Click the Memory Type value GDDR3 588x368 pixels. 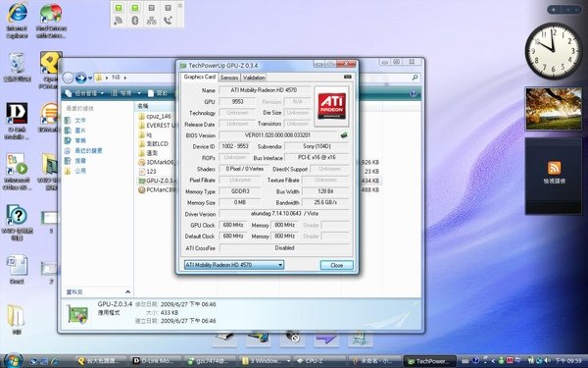pos(240,191)
